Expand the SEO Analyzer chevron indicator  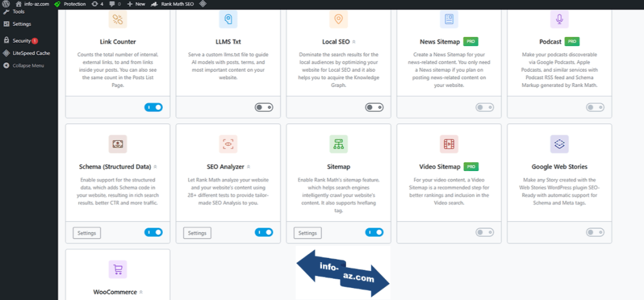pos(248,167)
